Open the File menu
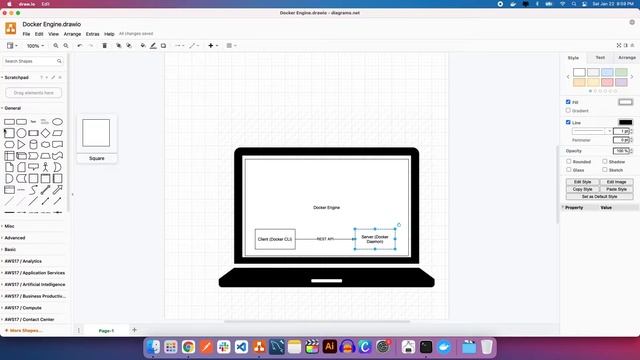The height and width of the screenshot is (360, 640). click(26, 34)
